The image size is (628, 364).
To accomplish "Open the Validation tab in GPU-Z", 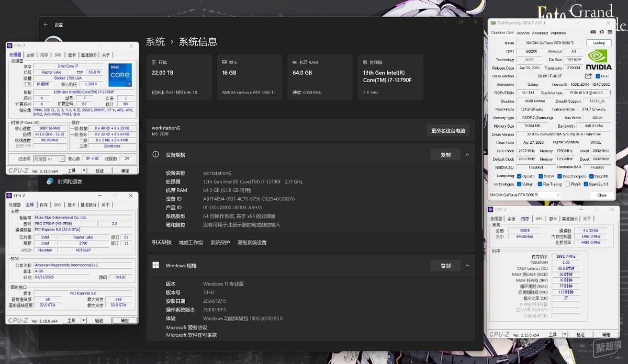I will click(x=558, y=33).
